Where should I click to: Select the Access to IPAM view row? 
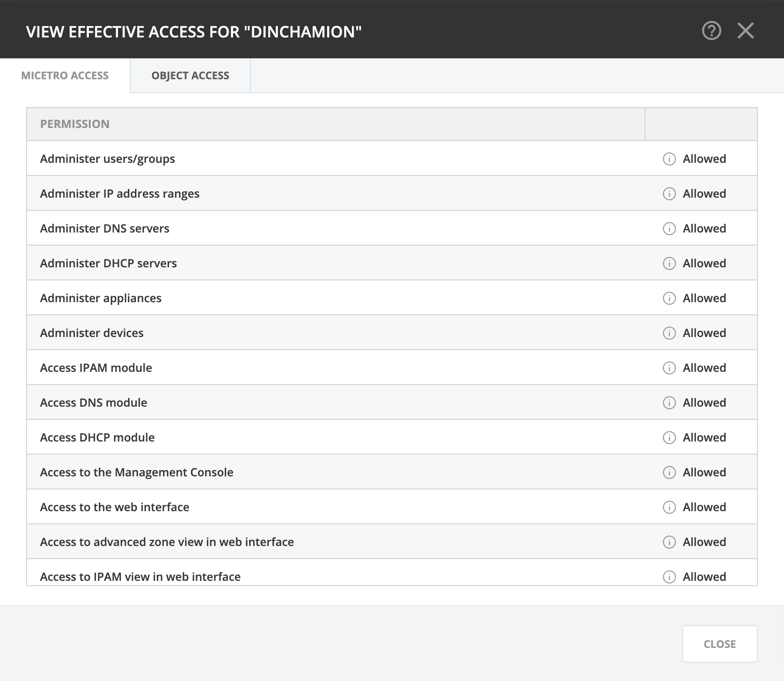click(140, 576)
